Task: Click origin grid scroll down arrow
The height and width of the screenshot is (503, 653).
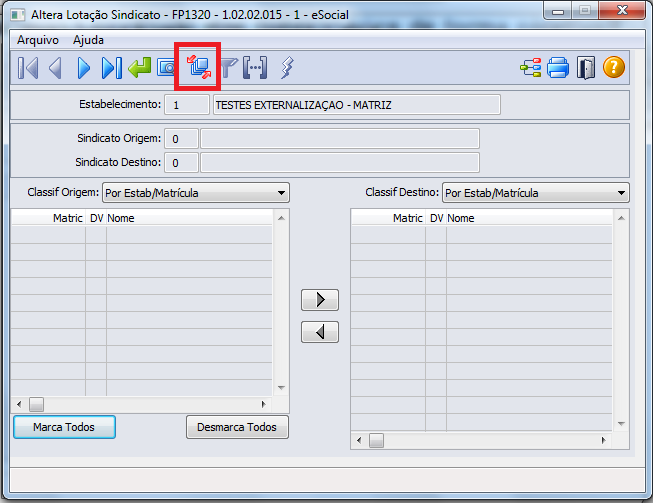Action: [281, 388]
